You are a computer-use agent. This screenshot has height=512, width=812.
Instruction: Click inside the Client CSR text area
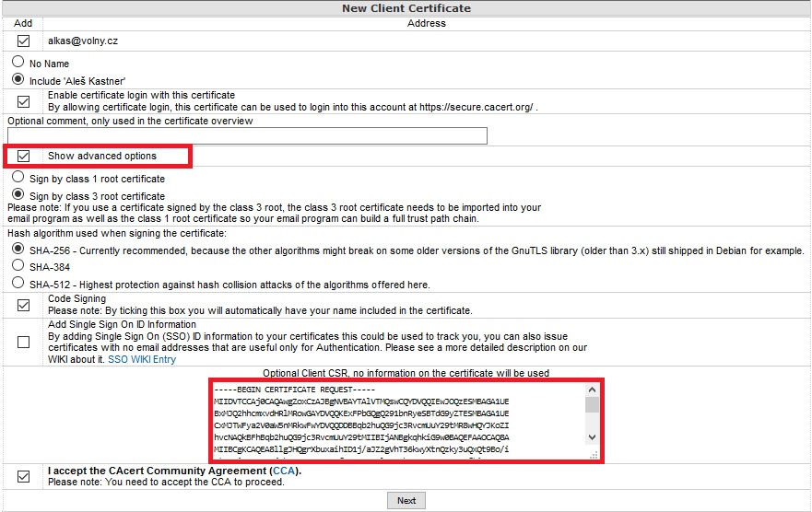396,419
